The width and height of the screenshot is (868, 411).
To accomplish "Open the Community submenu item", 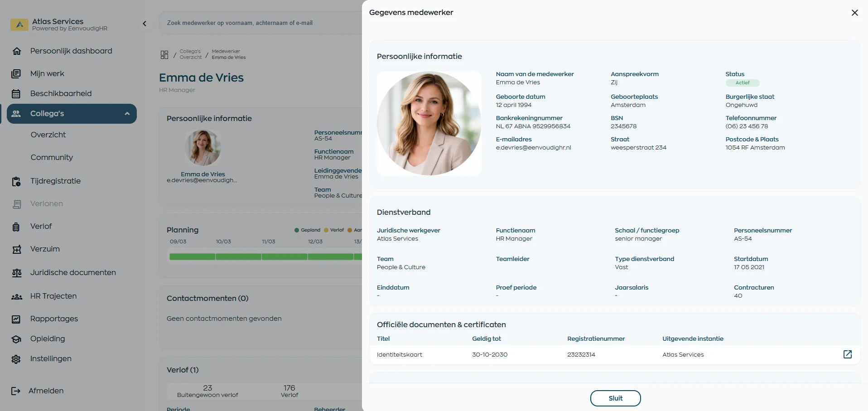I will 52,158.
